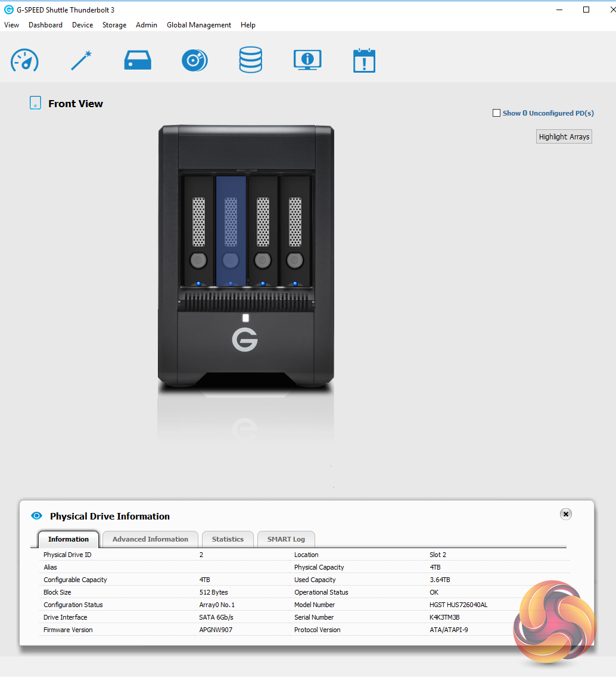
Task: Switch to the Advanced Information tab
Action: pos(150,539)
